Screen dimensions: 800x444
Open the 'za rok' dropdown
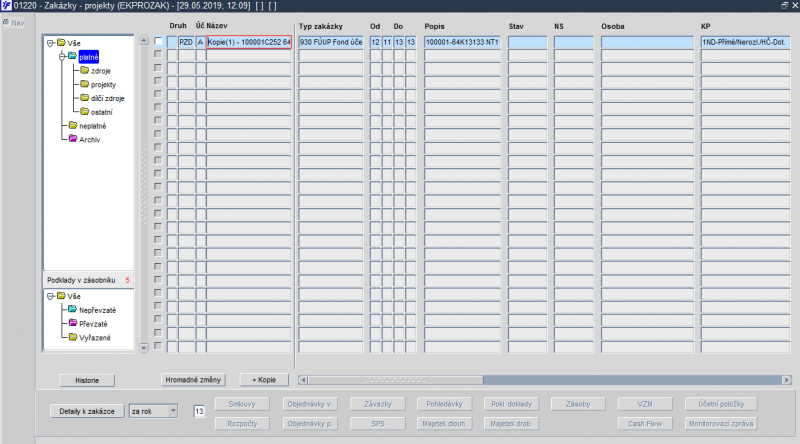pos(173,411)
